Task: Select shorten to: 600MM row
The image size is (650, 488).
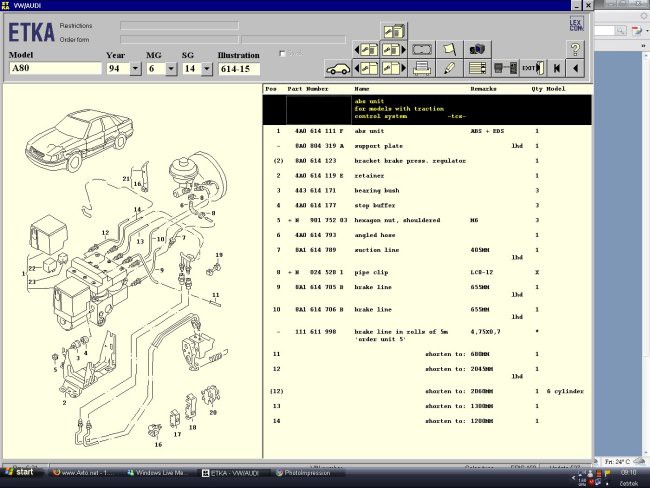Action: point(427,354)
